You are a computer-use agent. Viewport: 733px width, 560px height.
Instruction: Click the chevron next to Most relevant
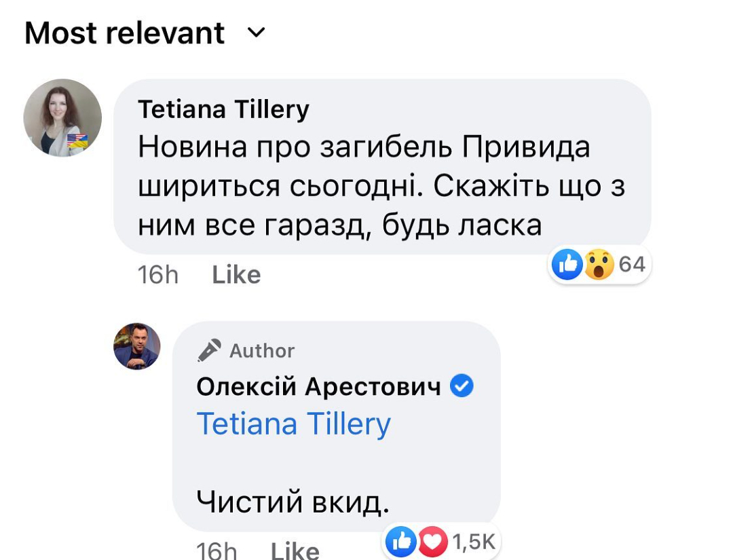click(x=256, y=33)
